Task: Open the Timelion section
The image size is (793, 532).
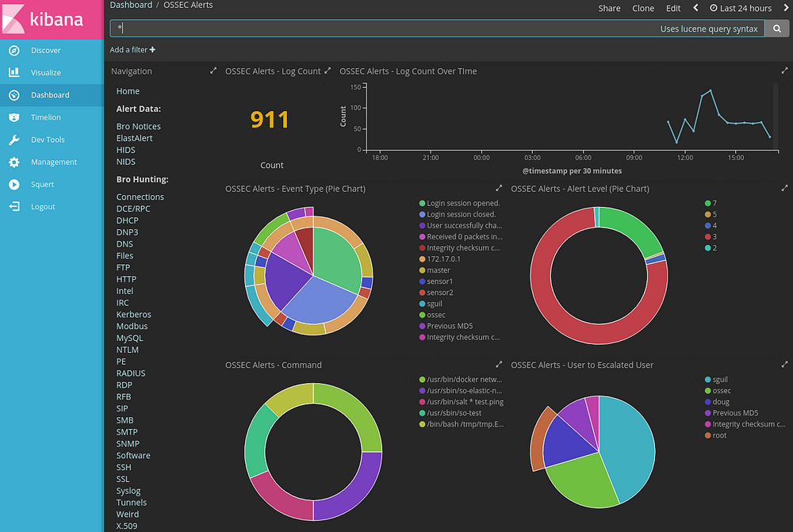Action: pyautogui.click(x=45, y=117)
